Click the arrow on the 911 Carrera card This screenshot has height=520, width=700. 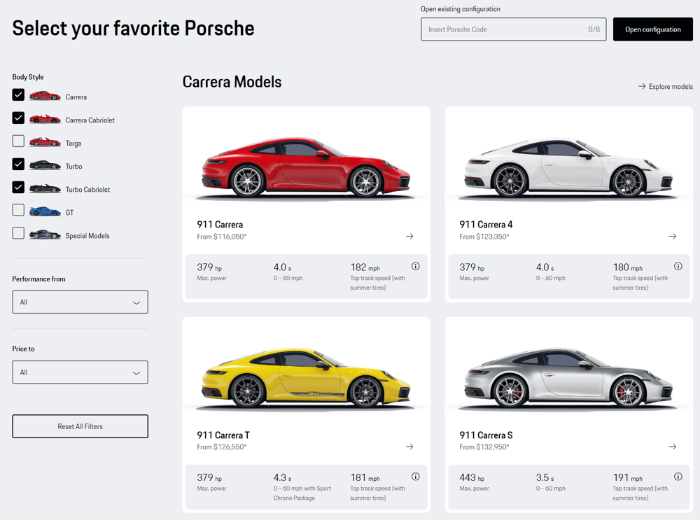[409, 236]
